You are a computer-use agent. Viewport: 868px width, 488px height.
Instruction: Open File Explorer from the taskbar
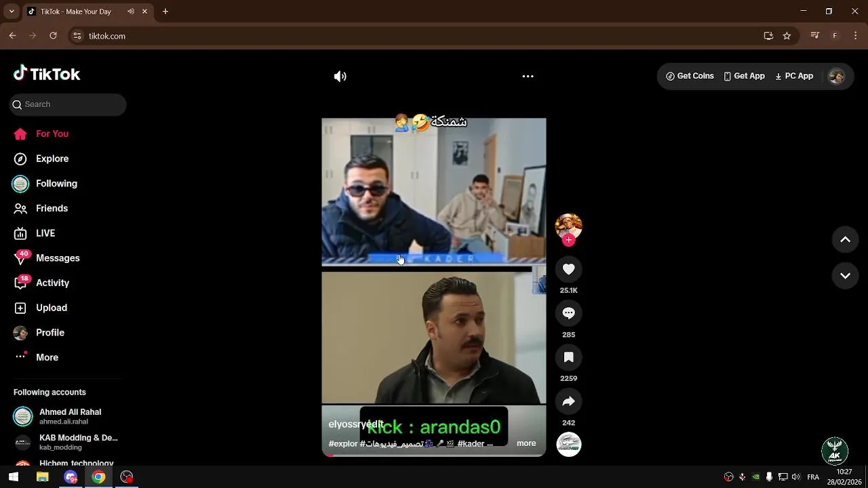point(42,477)
